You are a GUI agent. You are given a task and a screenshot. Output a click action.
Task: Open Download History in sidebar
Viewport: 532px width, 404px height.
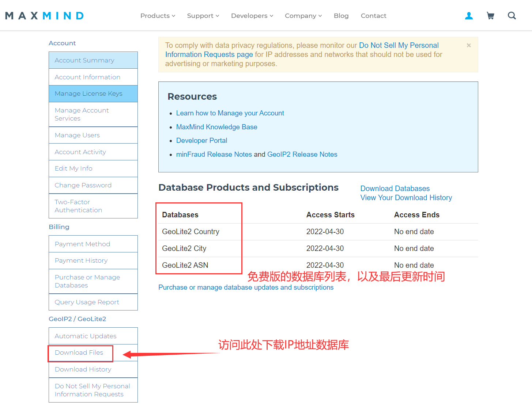pos(93,369)
